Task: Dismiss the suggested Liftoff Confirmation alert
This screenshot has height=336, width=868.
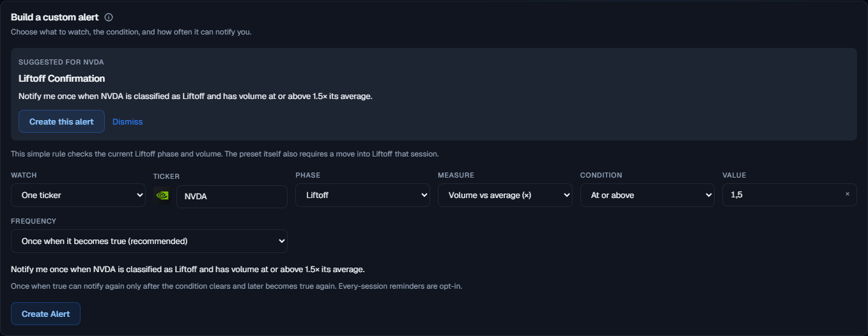Action: (127, 121)
